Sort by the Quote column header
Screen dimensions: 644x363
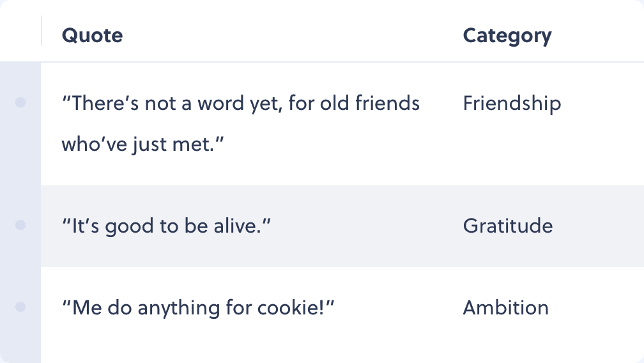point(92,35)
